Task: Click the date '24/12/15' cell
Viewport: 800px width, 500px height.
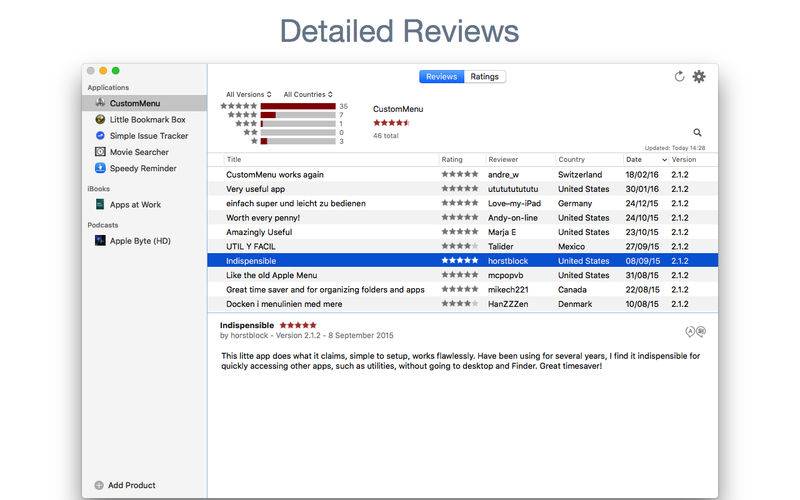Action: tap(642, 203)
